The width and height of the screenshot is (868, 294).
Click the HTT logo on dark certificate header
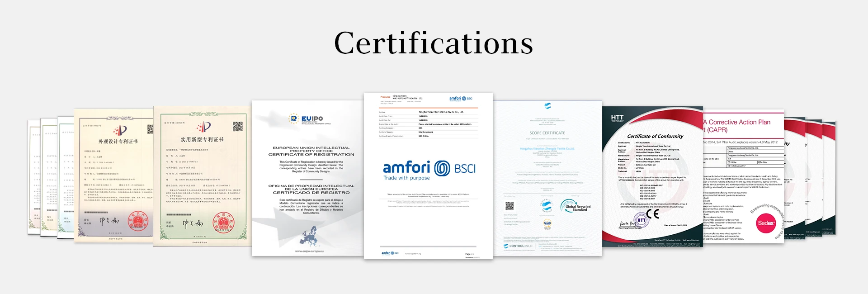click(617, 118)
